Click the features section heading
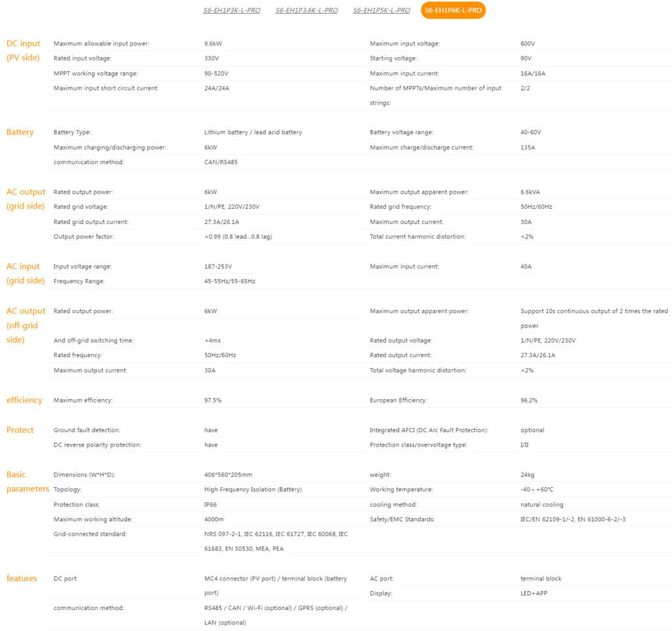The width and height of the screenshot is (672, 631). (22, 578)
